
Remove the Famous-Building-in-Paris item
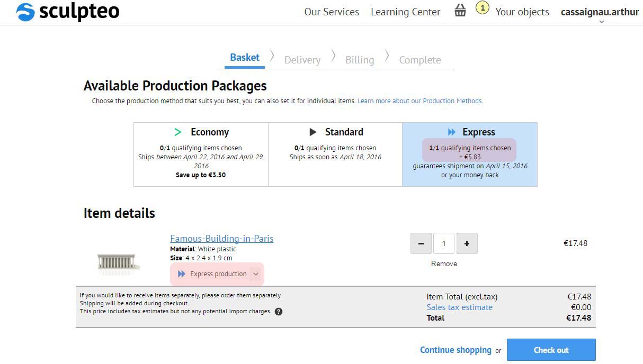pos(444,263)
